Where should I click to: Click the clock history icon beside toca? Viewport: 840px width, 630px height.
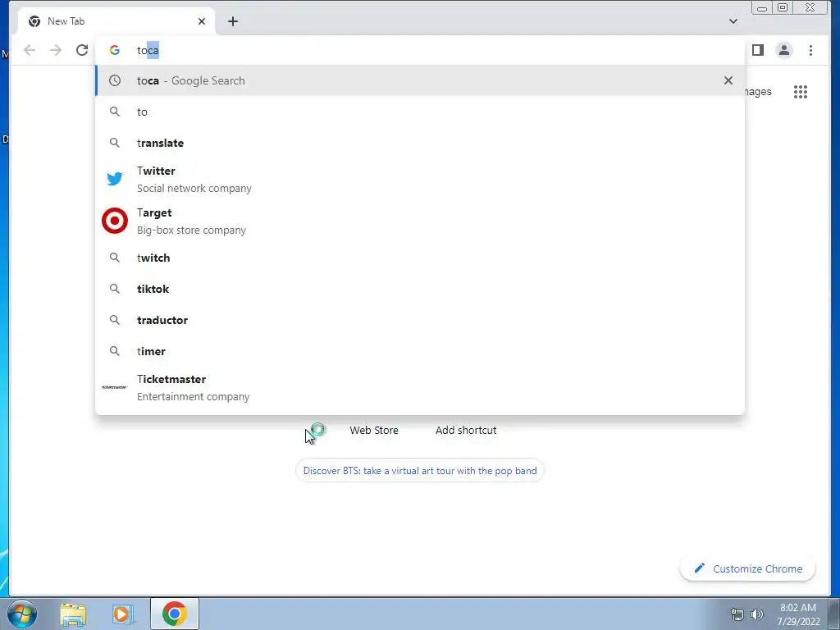[x=115, y=80]
